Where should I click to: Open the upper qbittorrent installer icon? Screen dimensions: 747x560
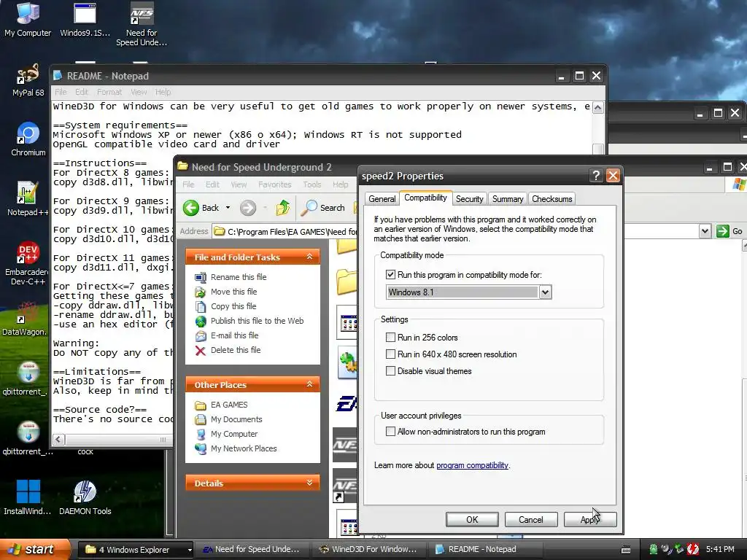click(x=26, y=378)
